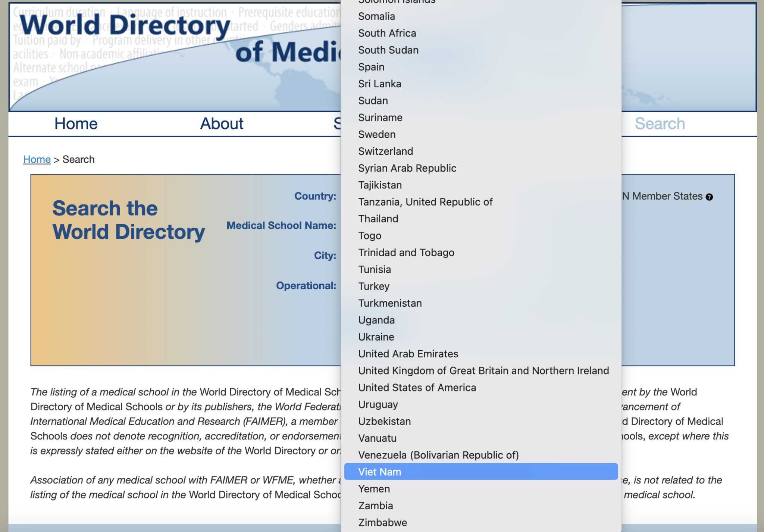Choose South Africa in the dropdown
Screen dimensions: 764x532
click(481, 33)
